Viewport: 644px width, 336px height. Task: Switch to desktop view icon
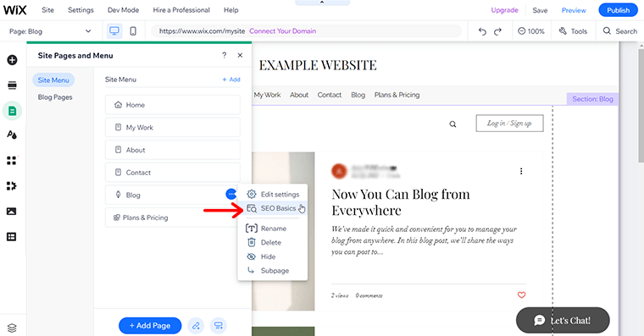(114, 31)
